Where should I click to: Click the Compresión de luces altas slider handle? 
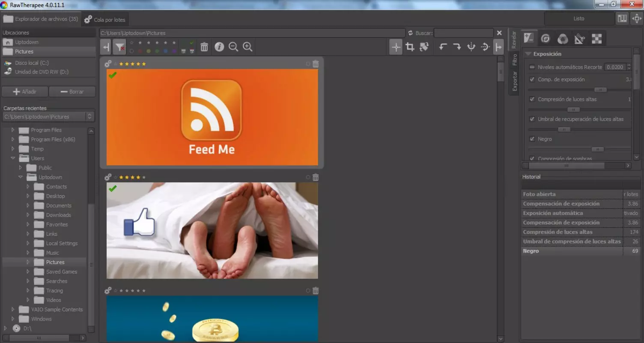click(x=573, y=109)
